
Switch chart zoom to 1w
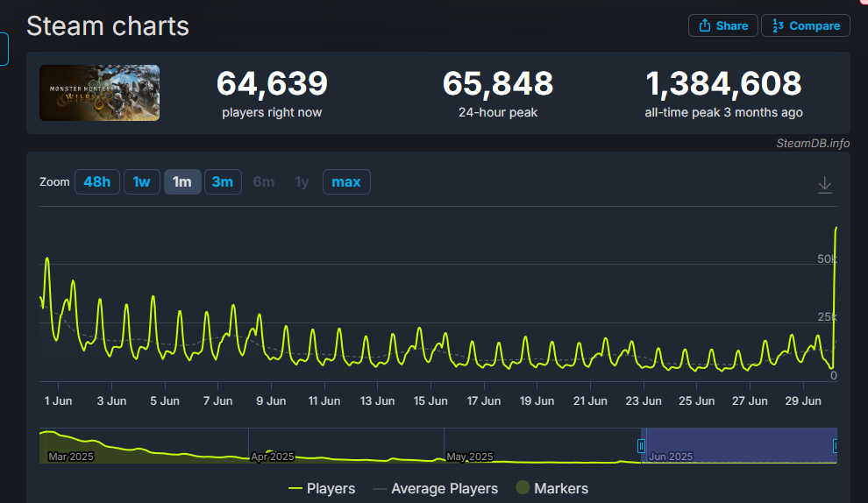click(142, 182)
